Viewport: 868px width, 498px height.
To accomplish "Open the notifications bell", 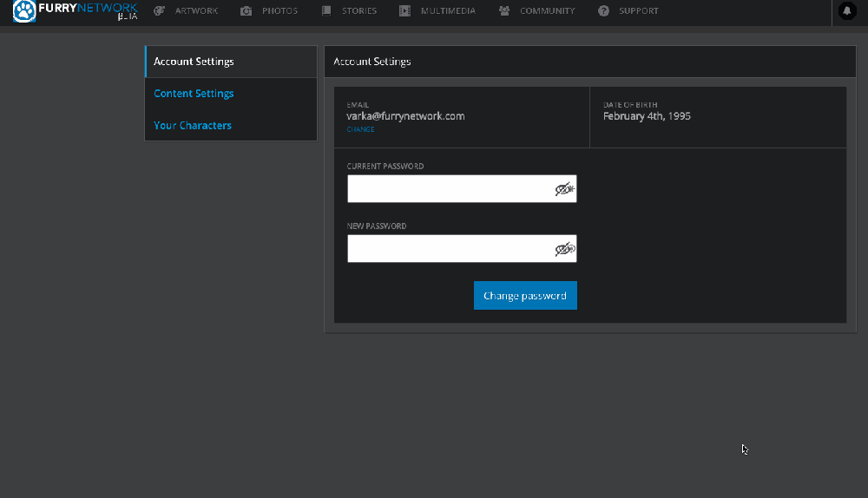I will [x=847, y=11].
